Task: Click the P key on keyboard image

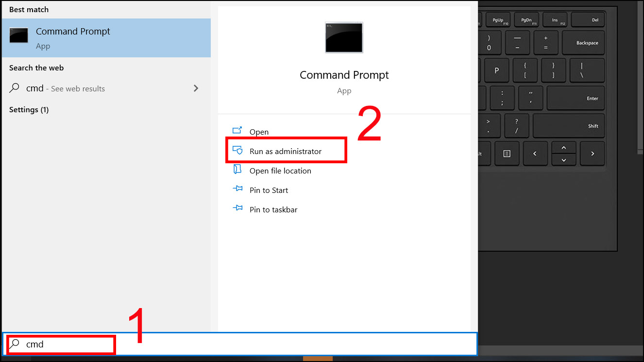Action: pyautogui.click(x=496, y=70)
